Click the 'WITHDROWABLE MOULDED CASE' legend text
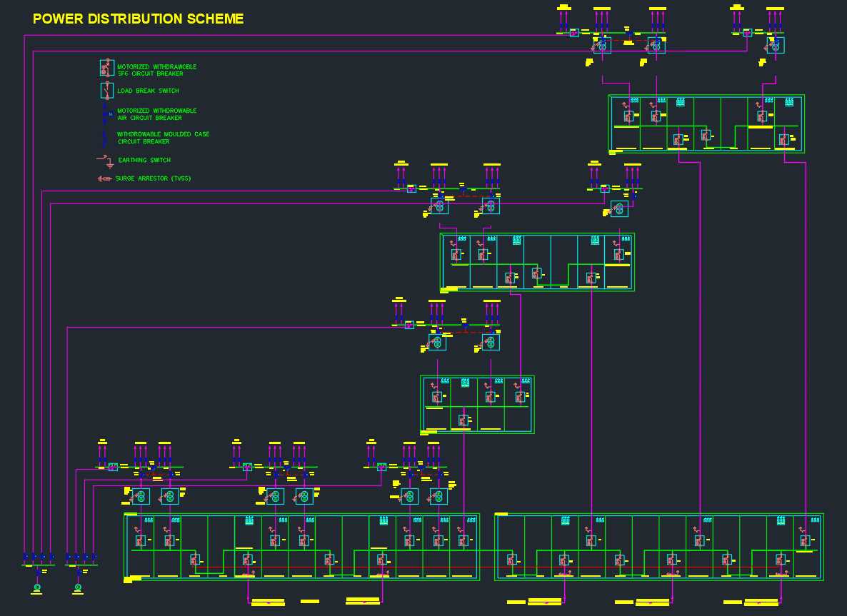The height and width of the screenshot is (616, 847). [163, 134]
